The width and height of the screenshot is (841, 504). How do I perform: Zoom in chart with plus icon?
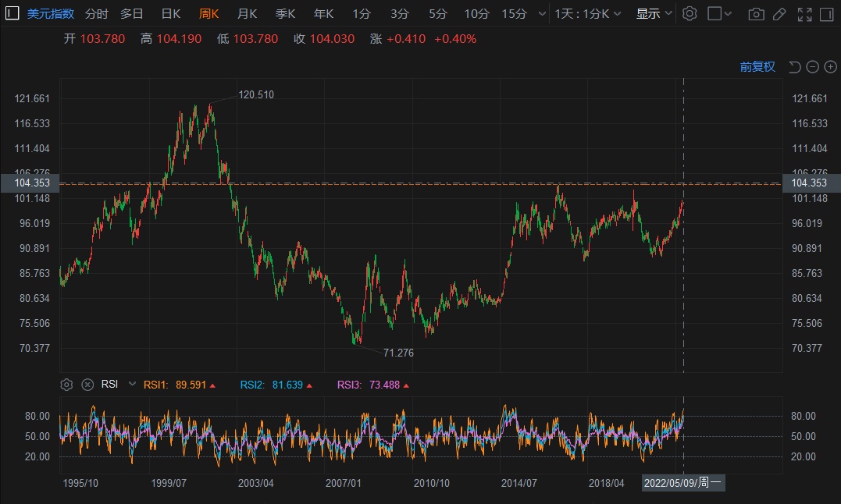(830, 67)
